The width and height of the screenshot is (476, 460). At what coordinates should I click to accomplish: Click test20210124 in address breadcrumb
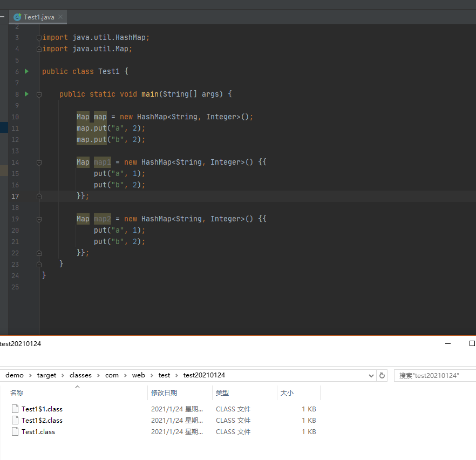(204, 375)
